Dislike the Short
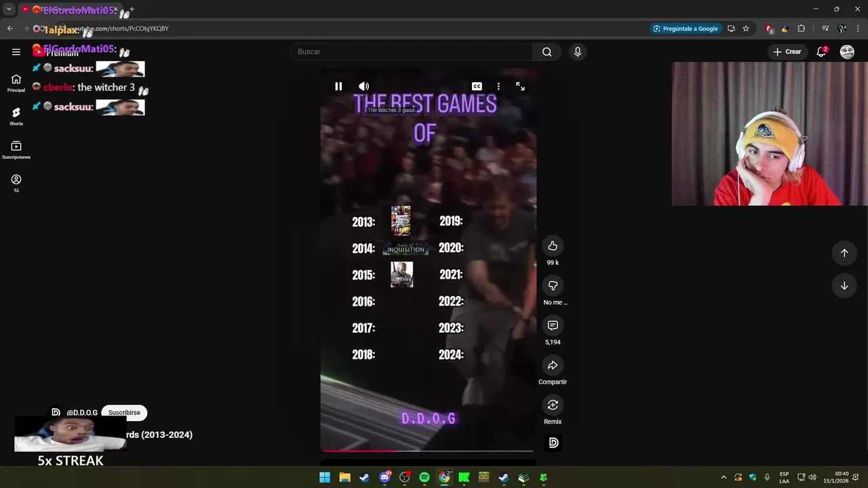The image size is (868, 488). point(553,285)
